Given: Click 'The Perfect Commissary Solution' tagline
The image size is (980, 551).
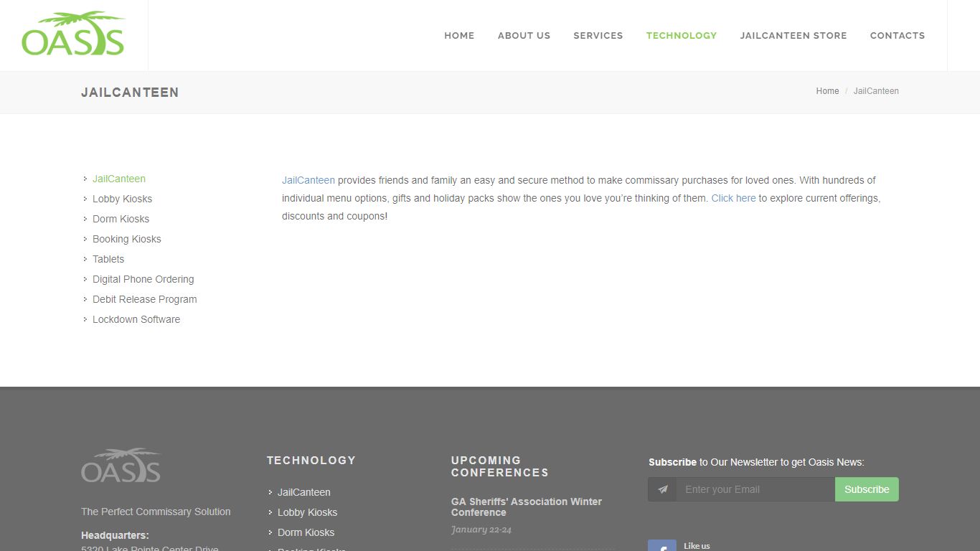Looking at the screenshot, I should click(156, 512).
